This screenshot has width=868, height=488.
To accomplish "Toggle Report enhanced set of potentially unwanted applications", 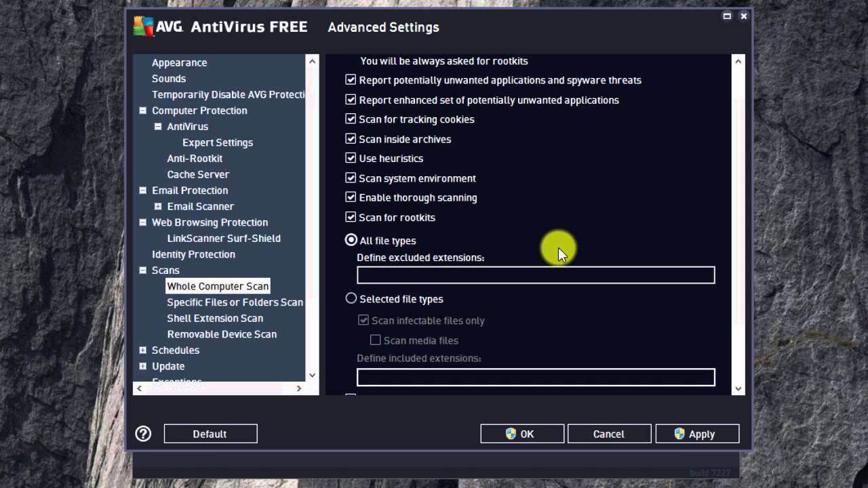I will (x=351, y=100).
